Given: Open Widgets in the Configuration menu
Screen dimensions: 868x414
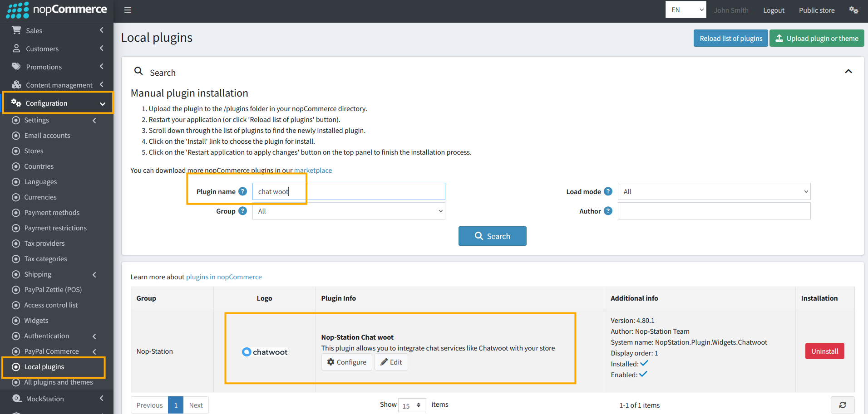Looking at the screenshot, I should [x=36, y=321].
